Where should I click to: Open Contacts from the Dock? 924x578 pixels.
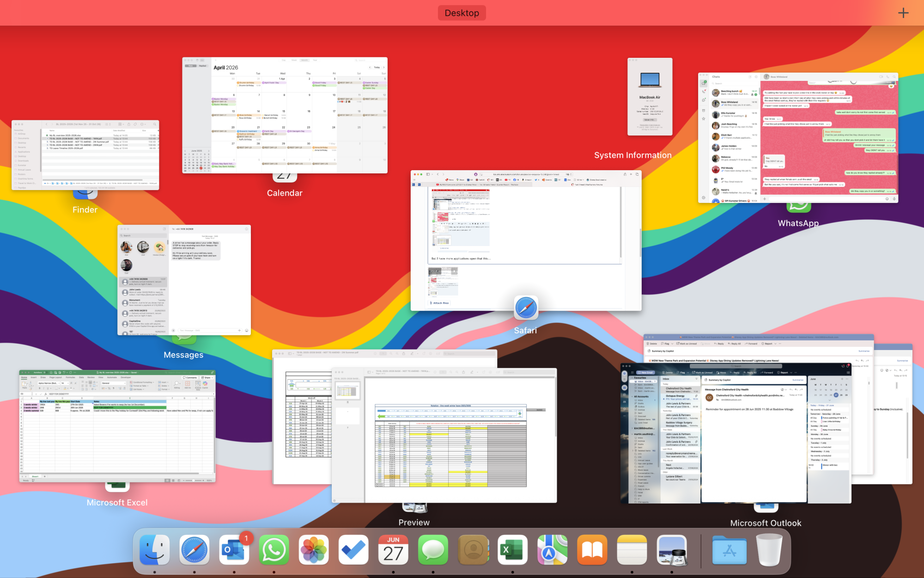click(473, 550)
